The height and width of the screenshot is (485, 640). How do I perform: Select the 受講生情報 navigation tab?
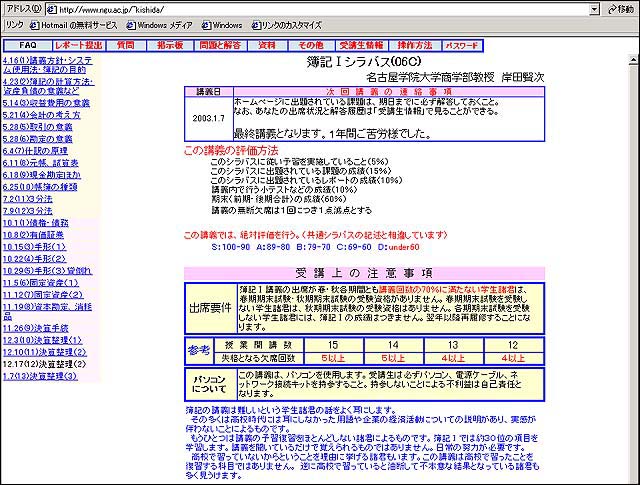(x=361, y=45)
